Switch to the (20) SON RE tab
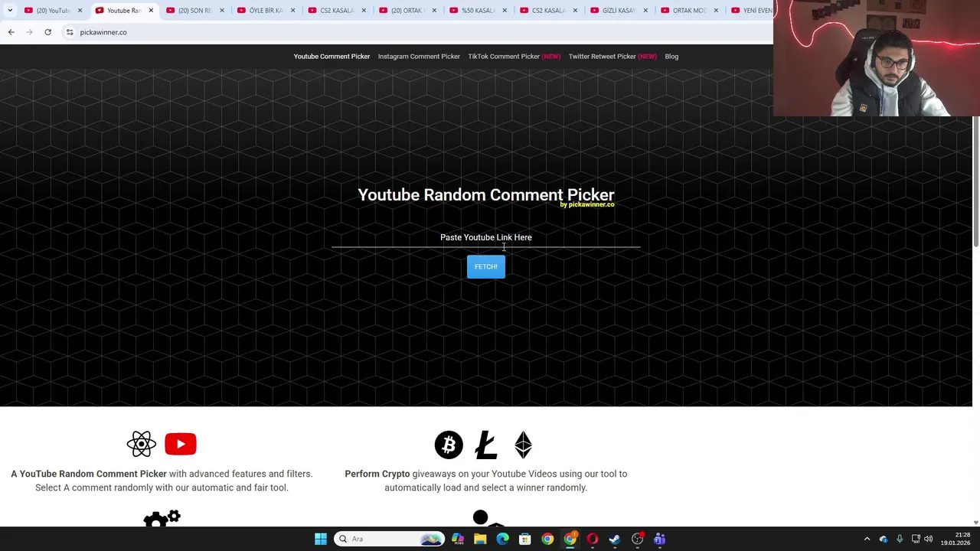The image size is (980, 551). 193,10
